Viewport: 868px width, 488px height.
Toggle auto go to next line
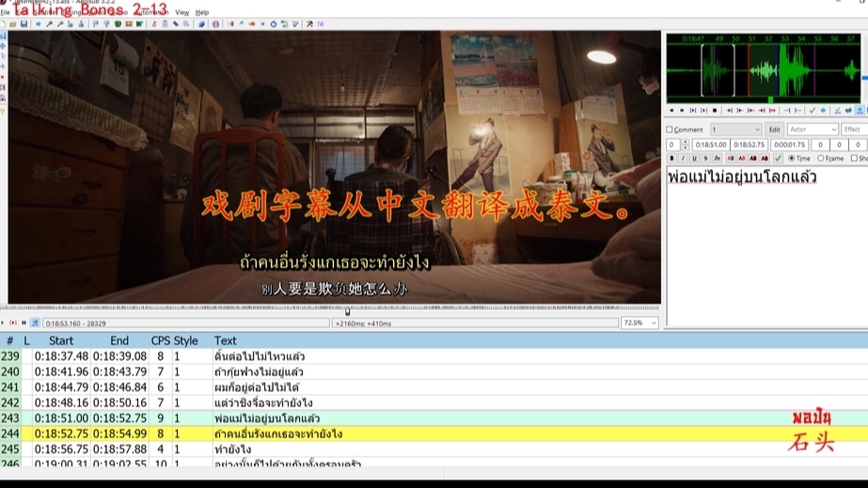click(848, 110)
